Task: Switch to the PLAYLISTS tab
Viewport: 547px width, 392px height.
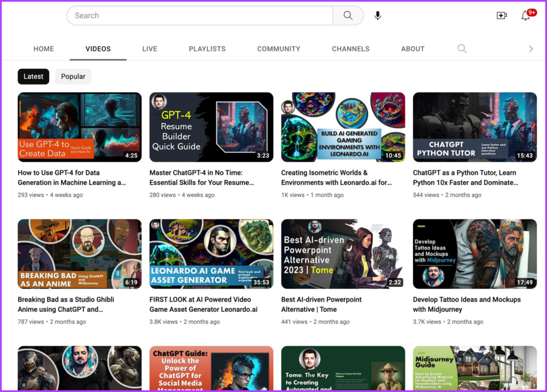Action: (207, 49)
